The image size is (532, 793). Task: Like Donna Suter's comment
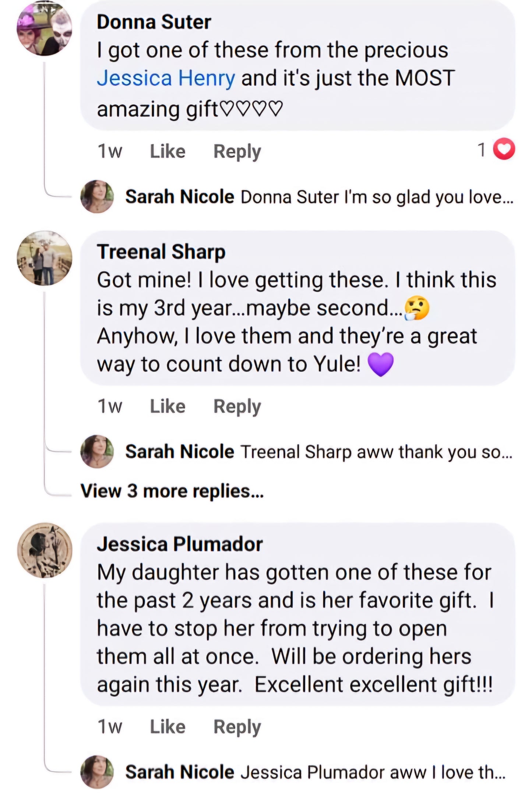[168, 151]
